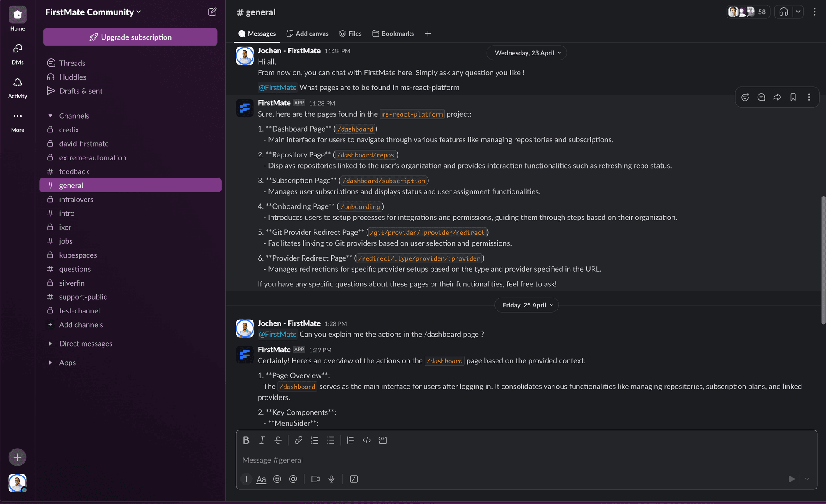Select the feedback channel
Screen dimensions: 826x504
130,172
